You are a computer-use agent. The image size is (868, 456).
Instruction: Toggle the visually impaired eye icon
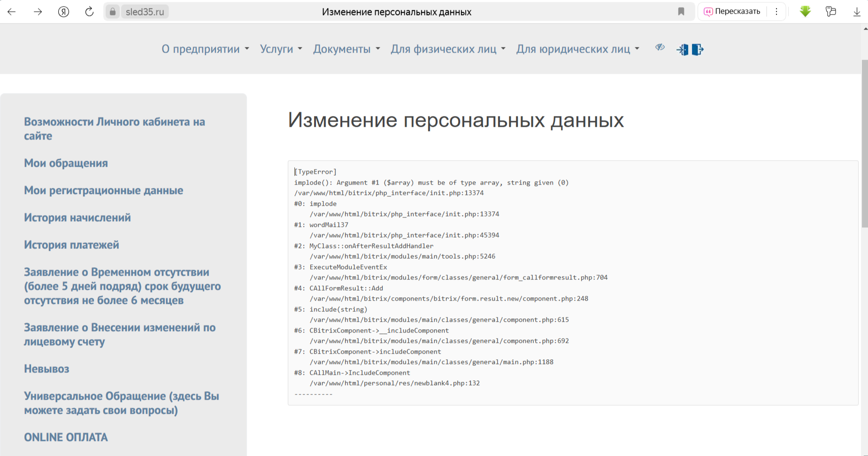pos(660,47)
